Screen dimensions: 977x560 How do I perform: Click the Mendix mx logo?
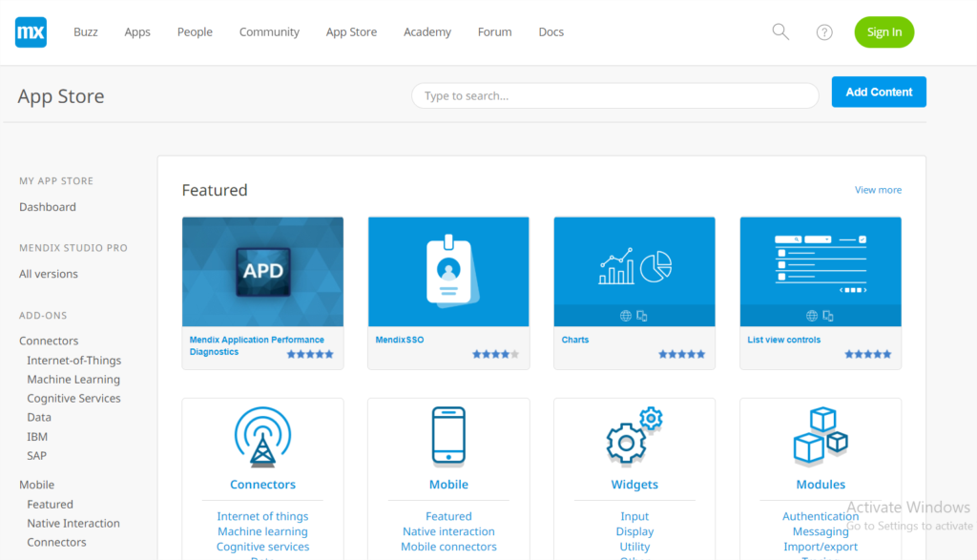[31, 31]
